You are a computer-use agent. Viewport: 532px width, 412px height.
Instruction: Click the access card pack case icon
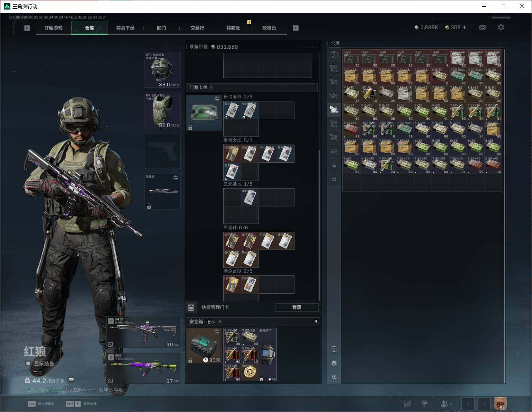coord(204,113)
